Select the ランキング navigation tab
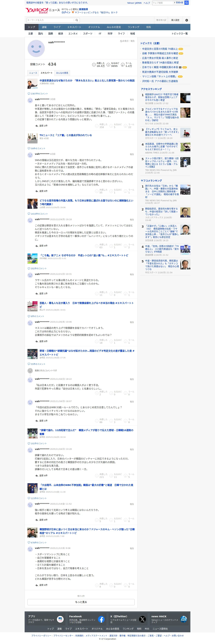215x644 pixels. (133, 27)
